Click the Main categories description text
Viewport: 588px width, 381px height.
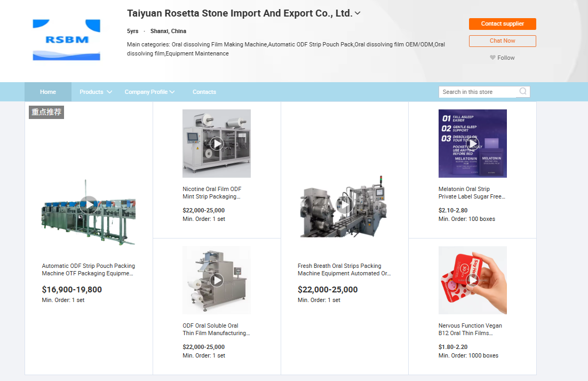coord(286,49)
